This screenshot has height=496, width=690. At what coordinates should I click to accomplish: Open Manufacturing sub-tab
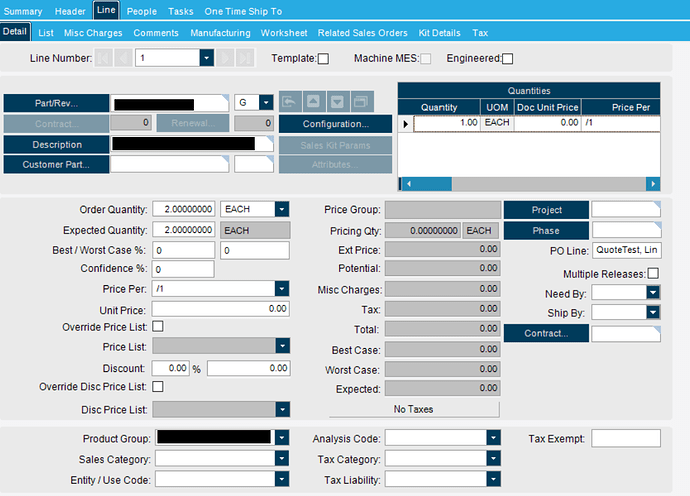coord(220,33)
